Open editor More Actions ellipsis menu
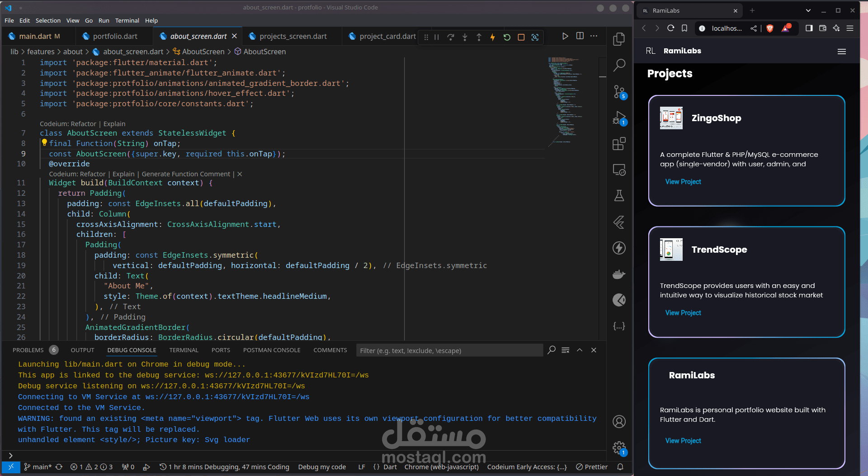This screenshot has width=868, height=476. click(594, 36)
